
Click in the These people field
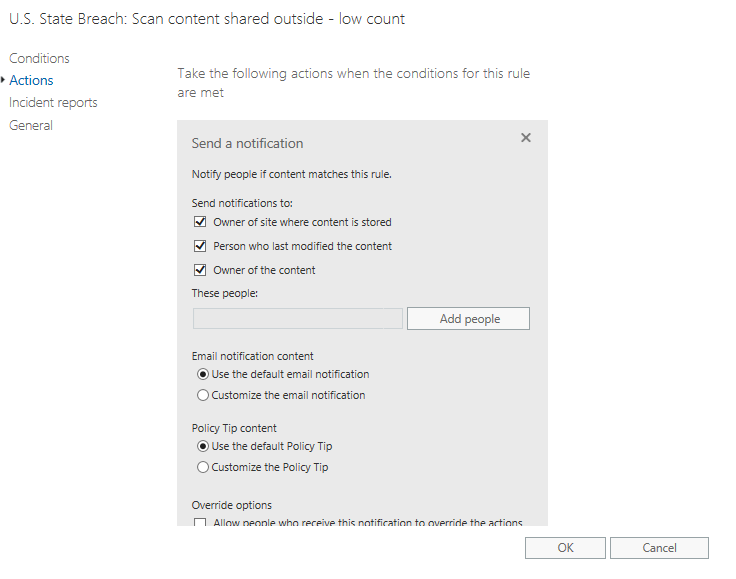coord(297,319)
